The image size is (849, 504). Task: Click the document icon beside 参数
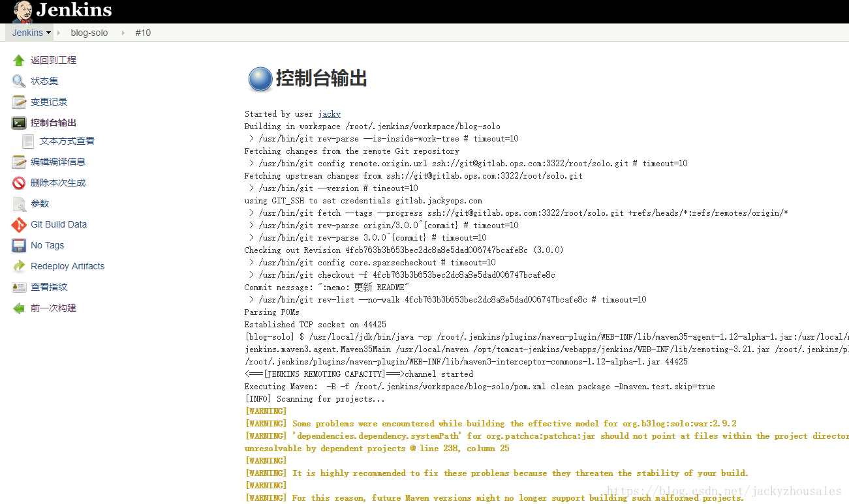click(x=19, y=203)
